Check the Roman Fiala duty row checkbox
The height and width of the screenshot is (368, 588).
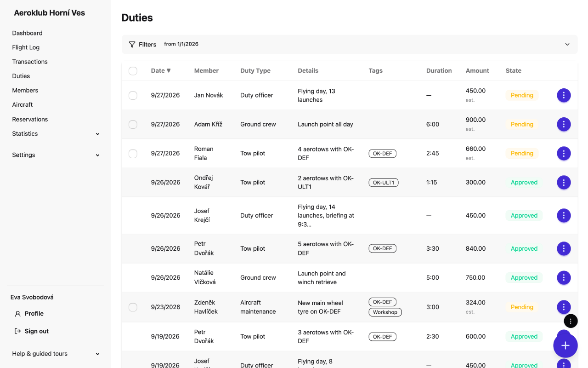coord(133,153)
